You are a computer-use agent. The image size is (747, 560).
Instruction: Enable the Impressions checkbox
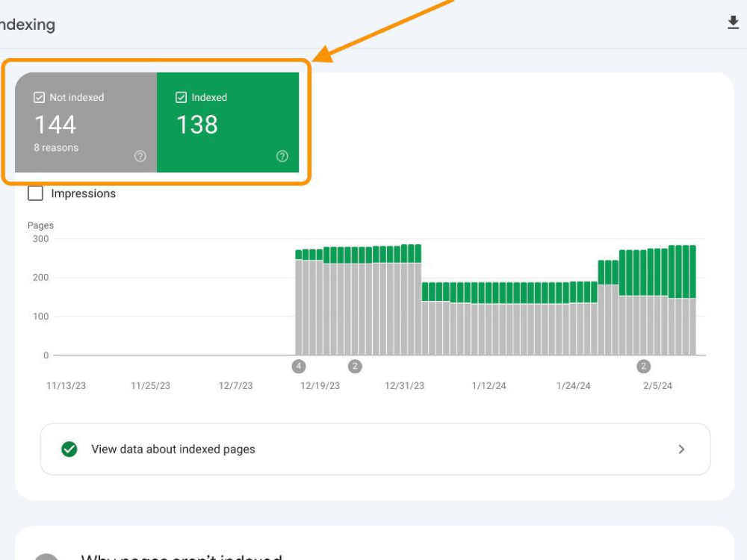pos(35,193)
